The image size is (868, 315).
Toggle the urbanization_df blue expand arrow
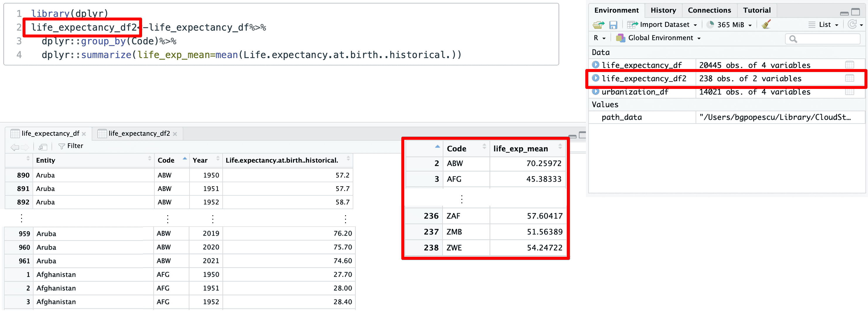(595, 92)
